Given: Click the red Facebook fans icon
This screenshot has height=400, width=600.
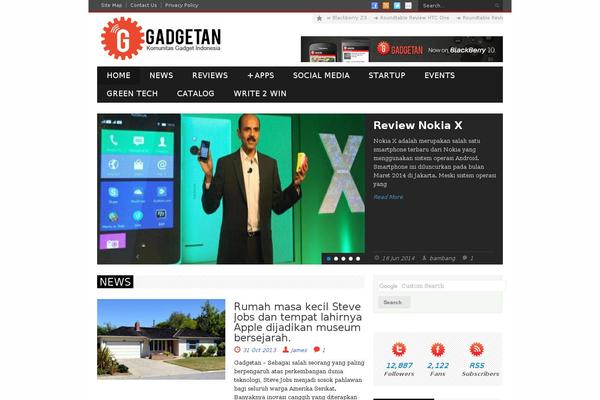Looking at the screenshot, I should coord(438,349).
